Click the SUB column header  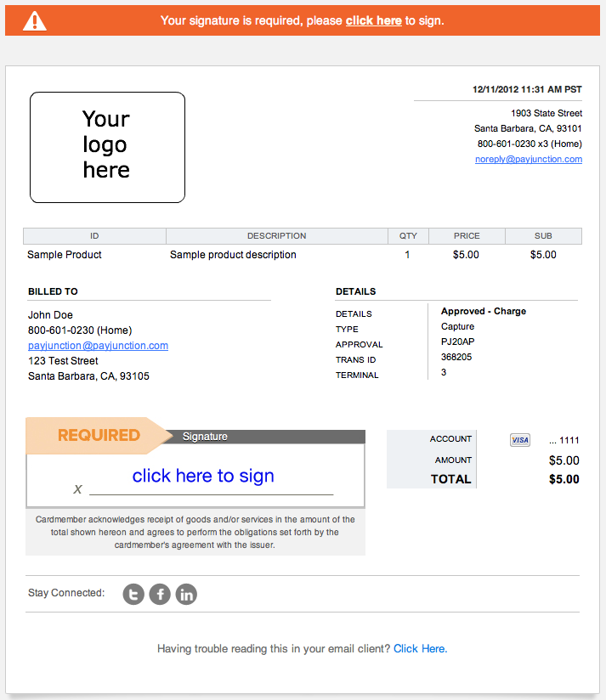point(543,236)
